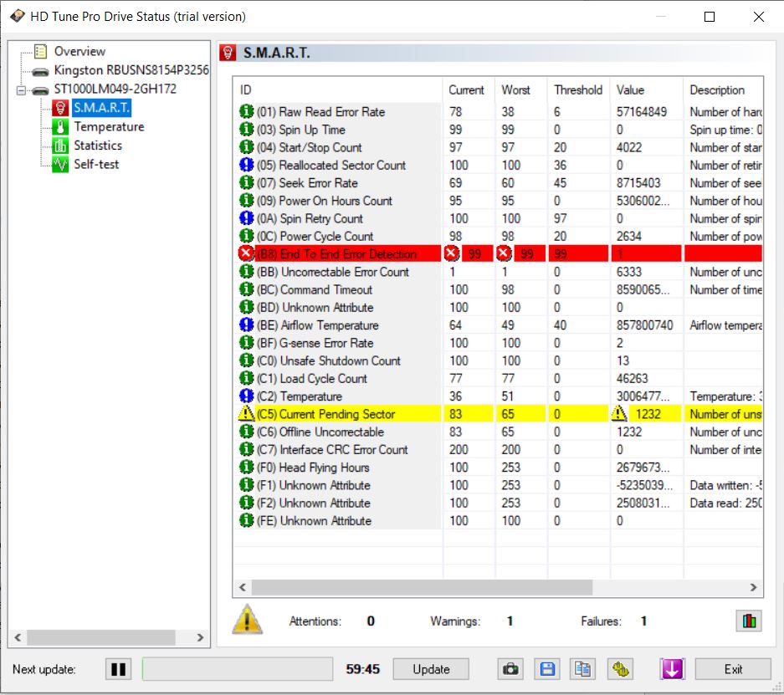Click the warning icon on Current Pending Sector
784x695 pixels.
[246, 414]
